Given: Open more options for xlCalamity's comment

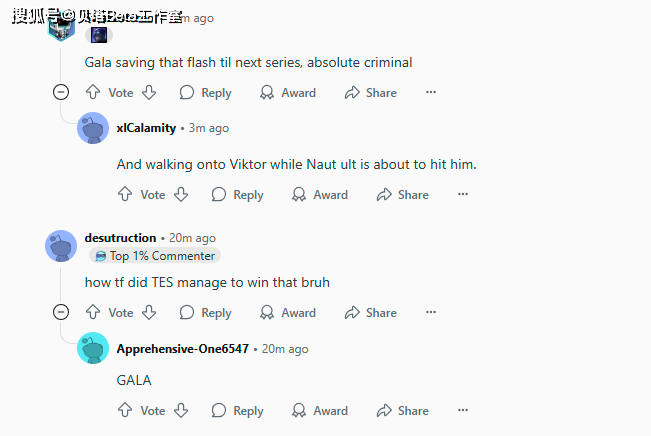Looking at the screenshot, I should click(x=463, y=194).
